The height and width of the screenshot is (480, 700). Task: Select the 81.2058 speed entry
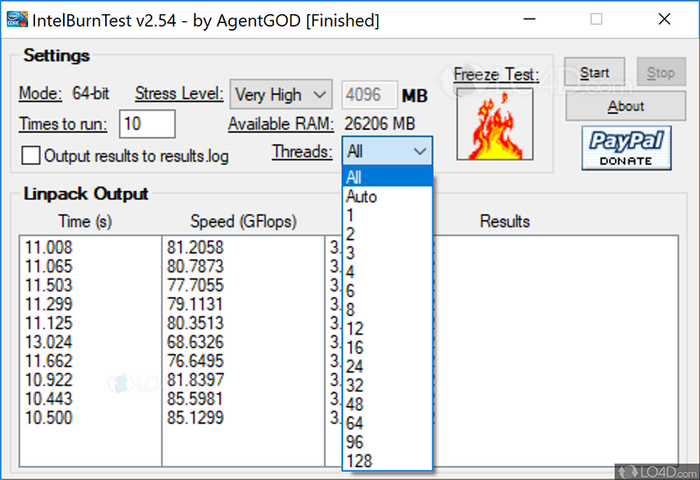tap(195, 247)
